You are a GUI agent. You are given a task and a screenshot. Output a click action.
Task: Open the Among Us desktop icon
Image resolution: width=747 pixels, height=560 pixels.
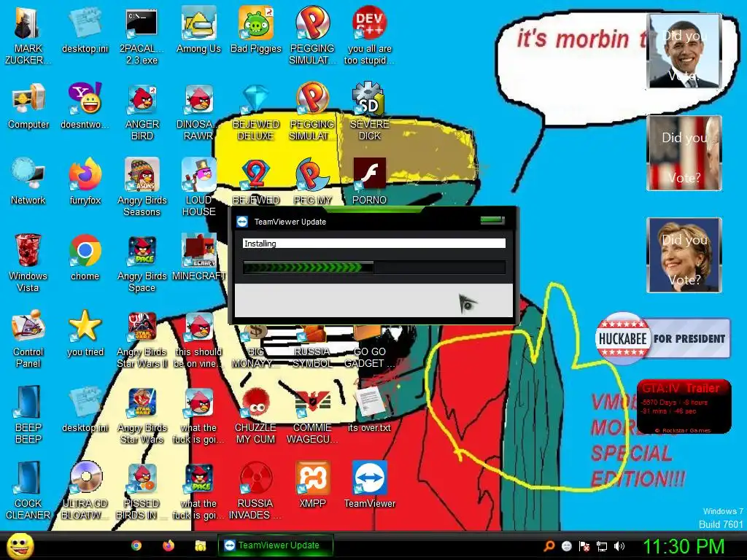(x=198, y=31)
